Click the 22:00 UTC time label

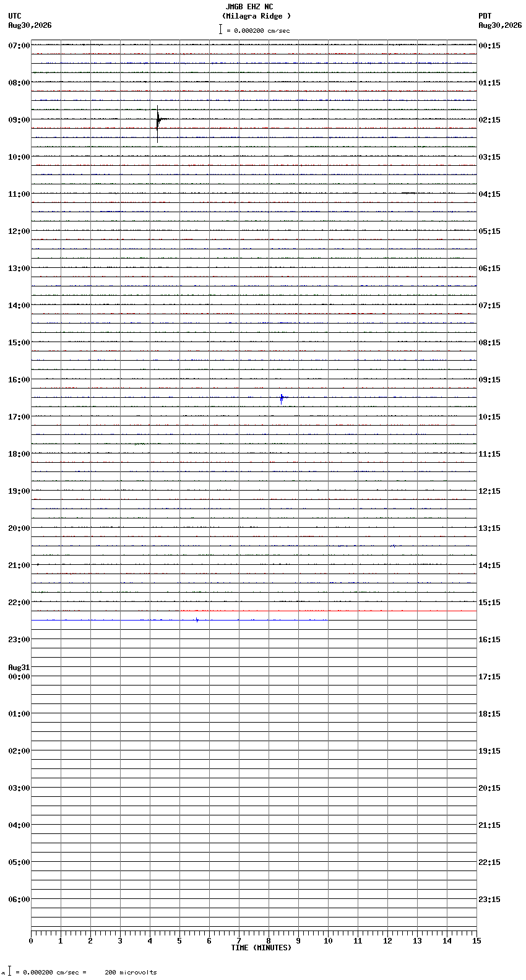[x=19, y=603]
